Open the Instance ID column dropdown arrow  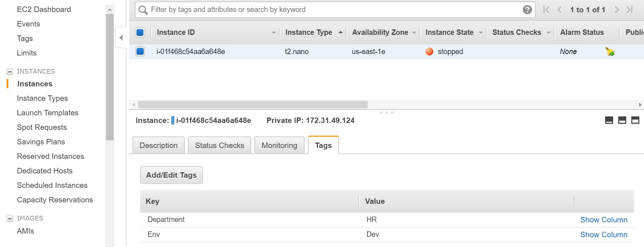[x=274, y=33]
